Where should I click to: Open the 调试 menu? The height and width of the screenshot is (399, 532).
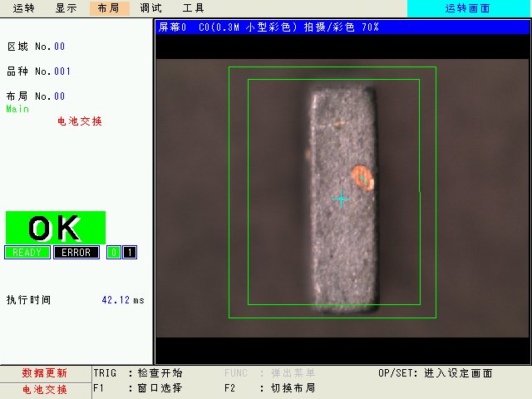click(x=150, y=8)
